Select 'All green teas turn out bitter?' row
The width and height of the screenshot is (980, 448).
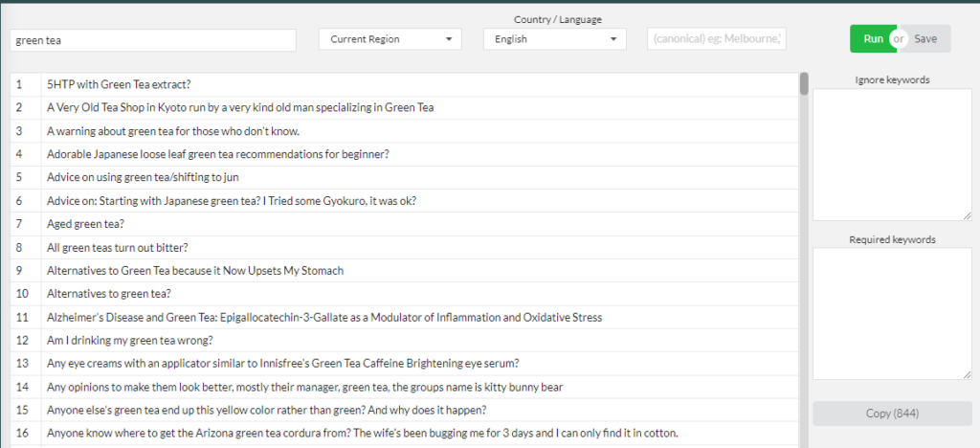coord(405,247)
